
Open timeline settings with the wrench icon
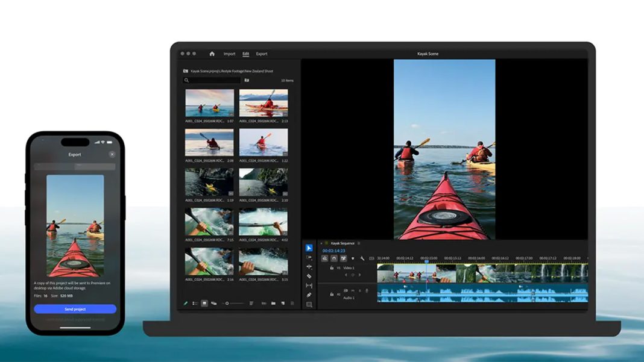tap(363, 259)
